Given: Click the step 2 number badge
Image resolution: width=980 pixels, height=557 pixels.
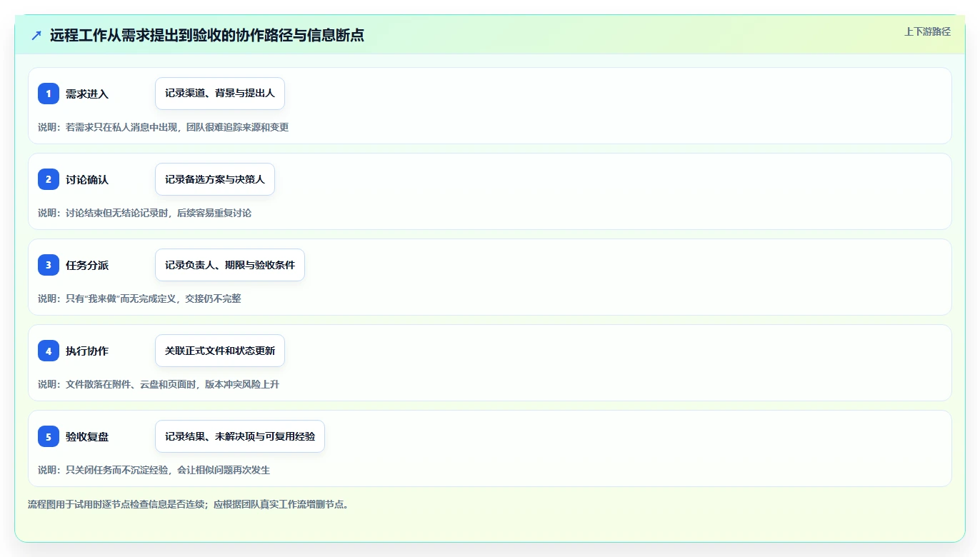Looking at the screenshot, I should tap(49, 179).
